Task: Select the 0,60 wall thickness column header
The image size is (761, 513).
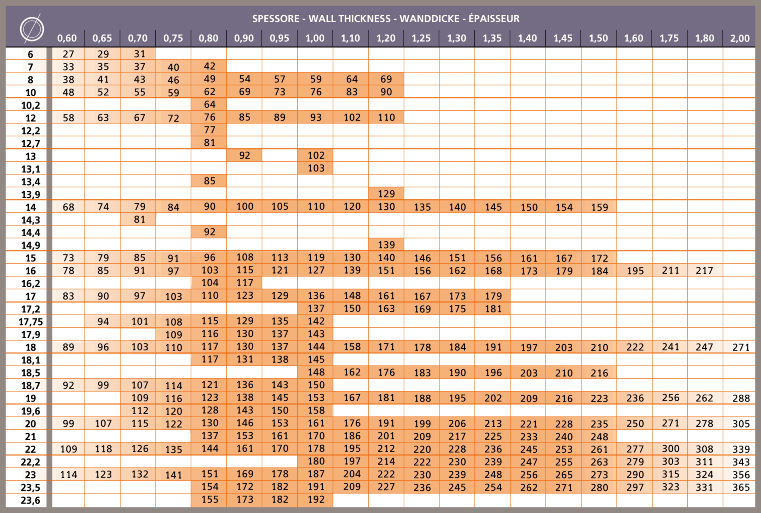Action: (x=68, y=38)
